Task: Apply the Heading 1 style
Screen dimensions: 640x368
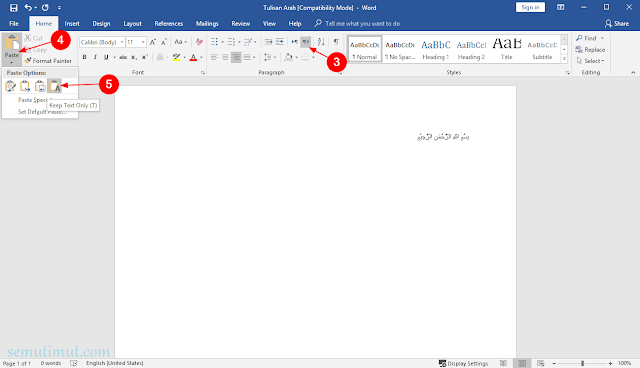Action: point(436,49)
